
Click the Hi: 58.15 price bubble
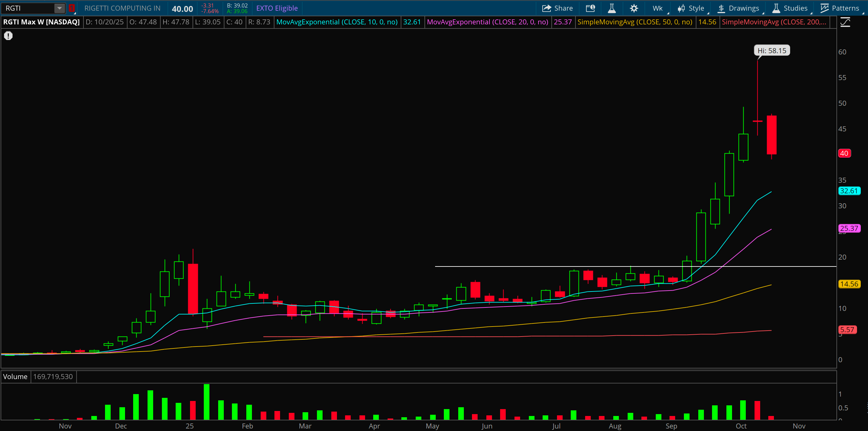point(772,51)
